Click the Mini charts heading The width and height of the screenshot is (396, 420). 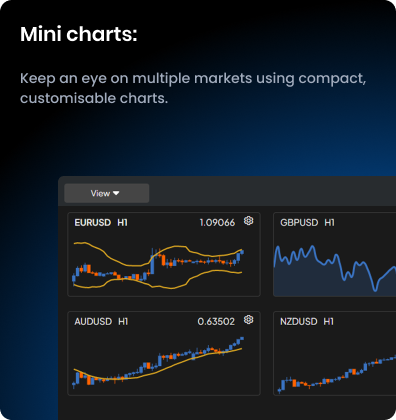pyautogui.click(x=79, y=34)
